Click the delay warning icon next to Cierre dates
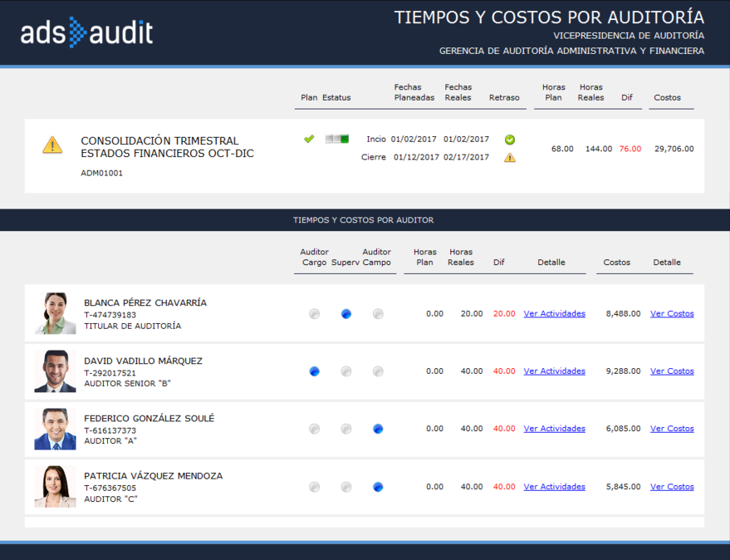 (509, 157)
